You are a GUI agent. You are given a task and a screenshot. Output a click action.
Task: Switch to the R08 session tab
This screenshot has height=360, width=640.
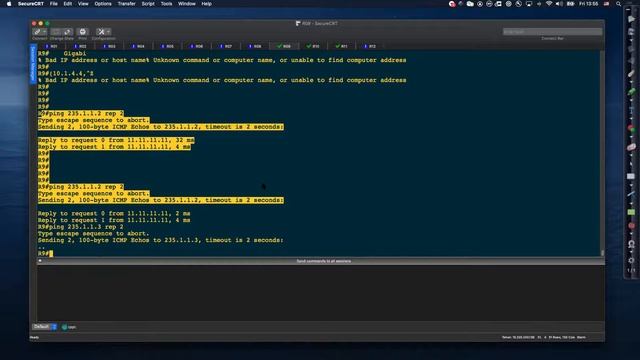tap(256, 46)
